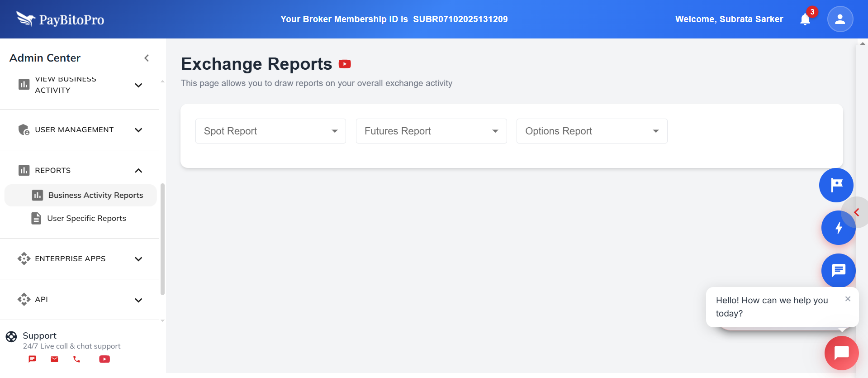The image size is (868, 378).
Task: Click the blue lightning bolt floating button
Action: [x=838, y=228]
